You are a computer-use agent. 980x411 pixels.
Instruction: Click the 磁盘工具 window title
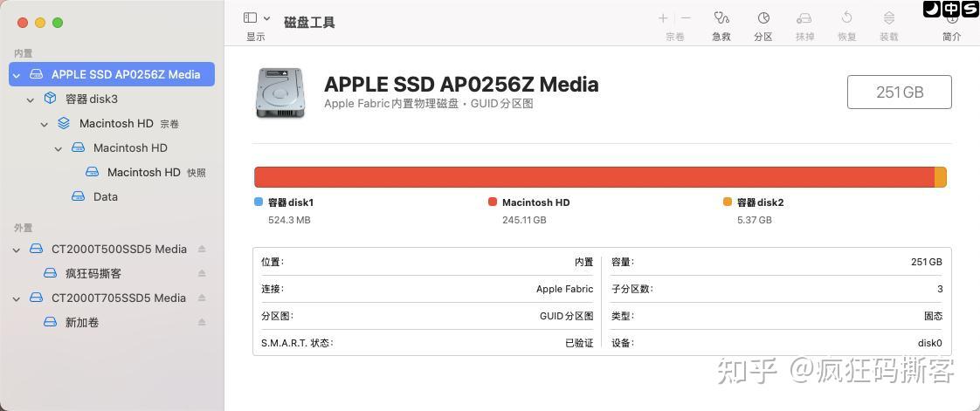point(309,23)
